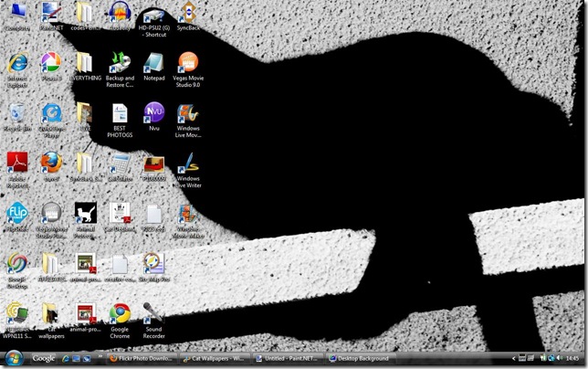Open the Site Map Pro shortcut

point(153,267)
